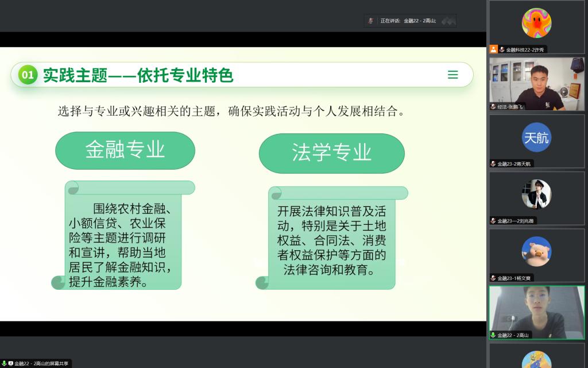Click the screen share icon in bottom-left label
Screen dimensions: 588x368
(10, 363)
